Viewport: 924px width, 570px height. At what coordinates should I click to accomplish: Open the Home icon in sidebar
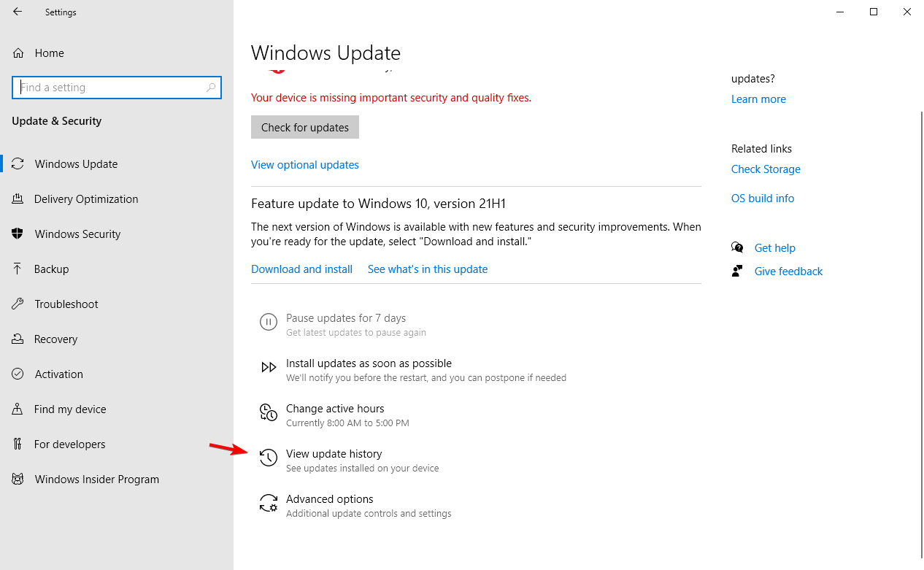pyautogui.click(x=19, y=53)
